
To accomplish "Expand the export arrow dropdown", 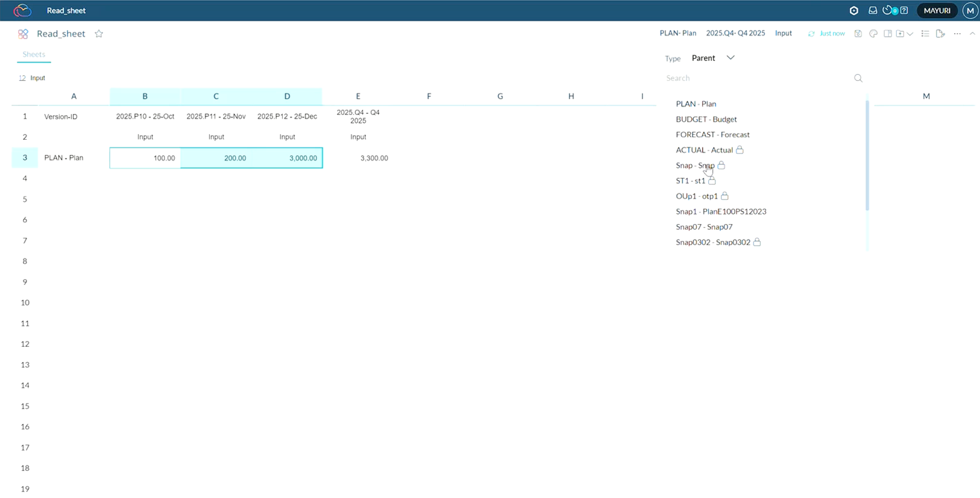I will tap(910, 34).
